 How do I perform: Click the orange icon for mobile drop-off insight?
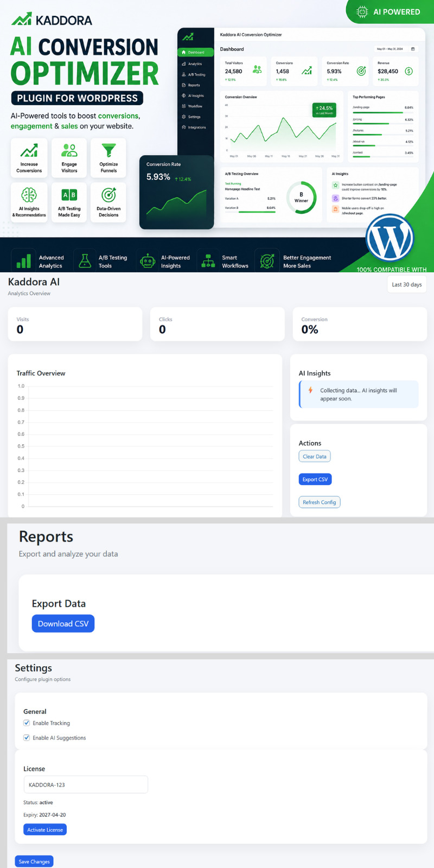[x=335, y=209]
